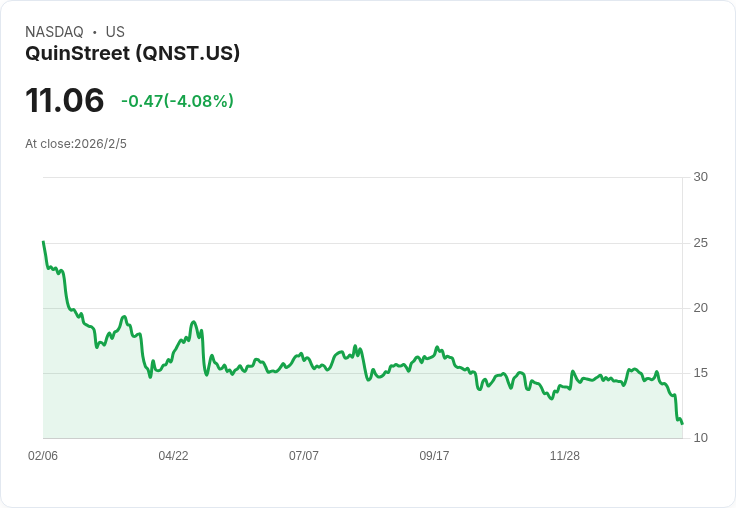Click the 11.06 current price

65,100
